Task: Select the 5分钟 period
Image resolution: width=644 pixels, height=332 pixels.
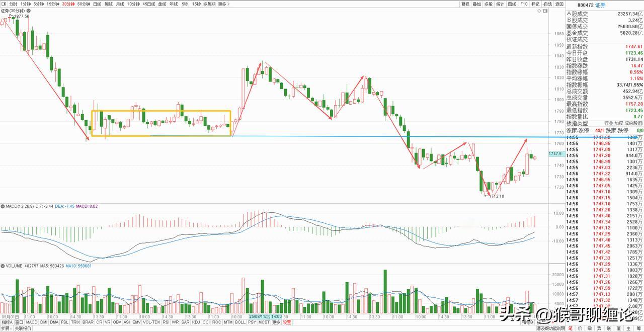Action: click(x=38, y=4)
